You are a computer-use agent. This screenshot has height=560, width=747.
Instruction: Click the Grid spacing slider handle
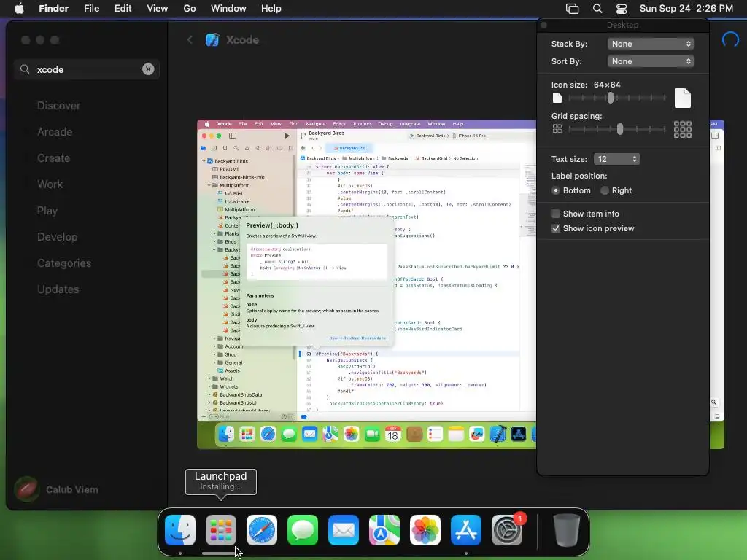pos(620,129)
